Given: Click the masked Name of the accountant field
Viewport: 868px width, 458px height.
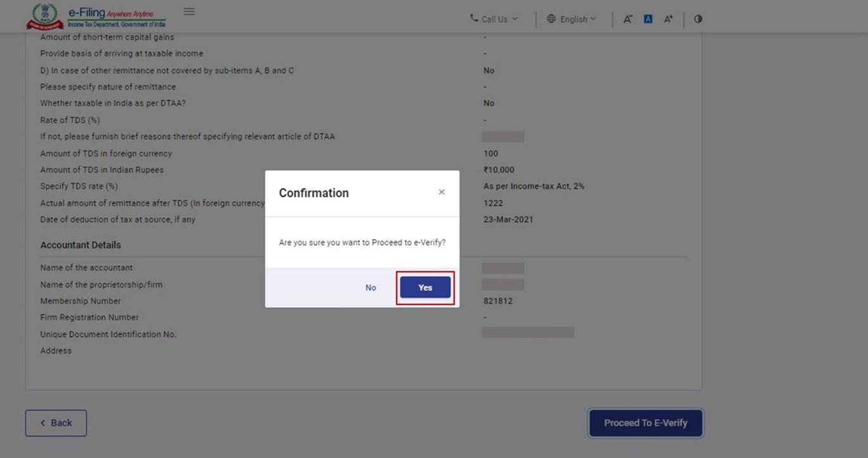Looking at the screenshot, I should click(503, 267).
